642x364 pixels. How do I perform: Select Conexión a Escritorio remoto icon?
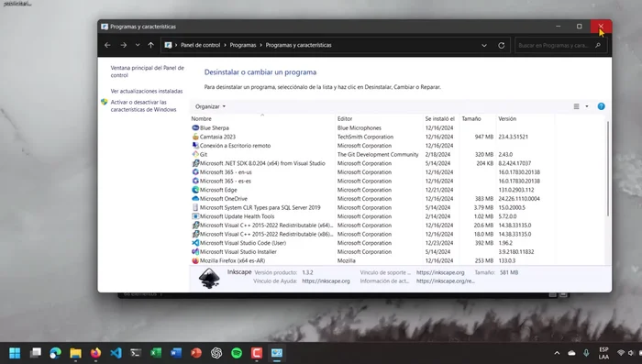pyautogui.click(x=195, y=146)
